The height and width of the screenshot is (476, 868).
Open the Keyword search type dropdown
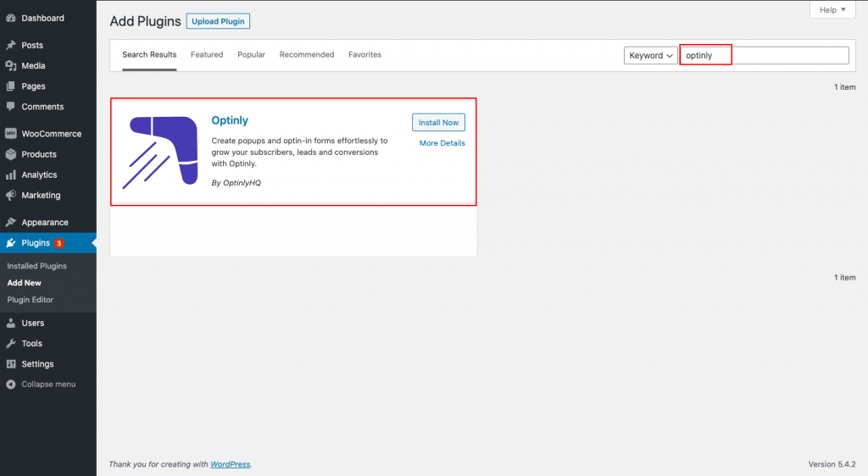(x=650, y=55)
